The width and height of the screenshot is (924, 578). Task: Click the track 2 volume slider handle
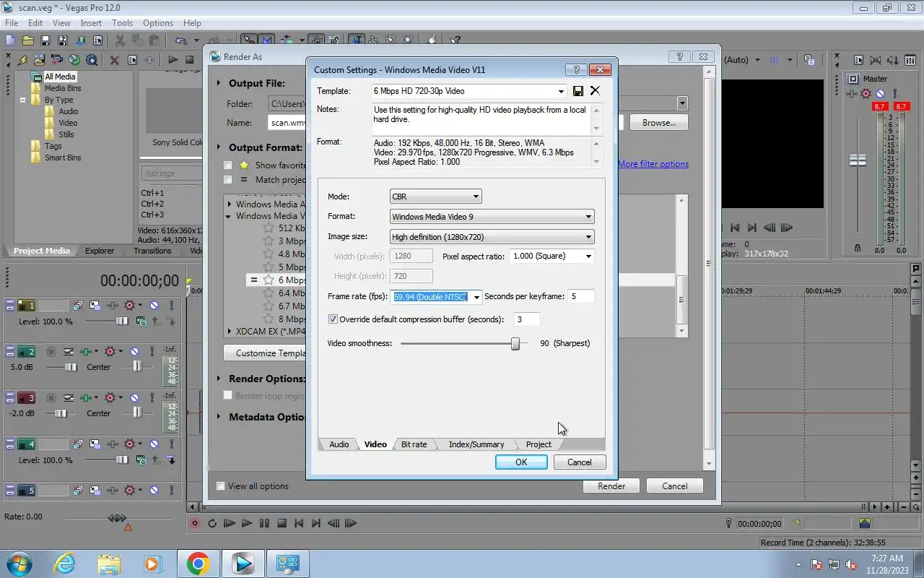[71, 367]
